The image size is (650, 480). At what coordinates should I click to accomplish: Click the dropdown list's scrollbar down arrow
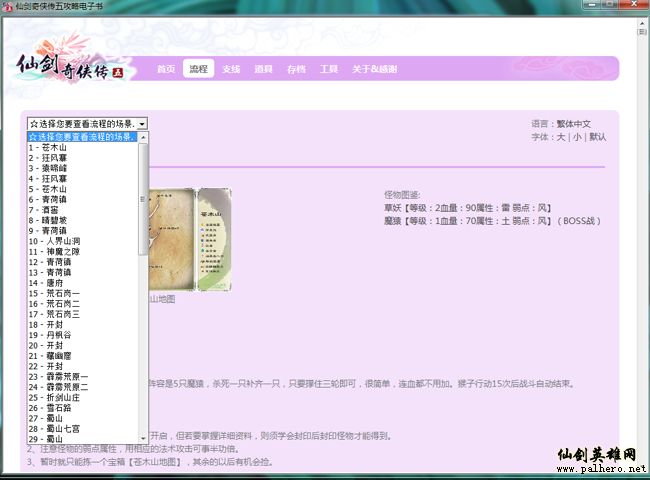pos(143,439)
